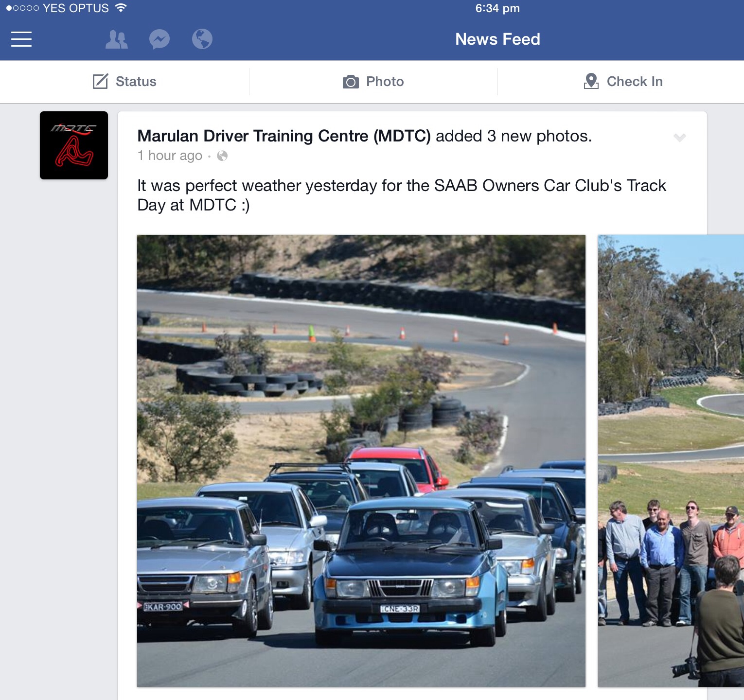Open the group of people photo
This screenshot has width=744, height=700.
click(671, 461)
